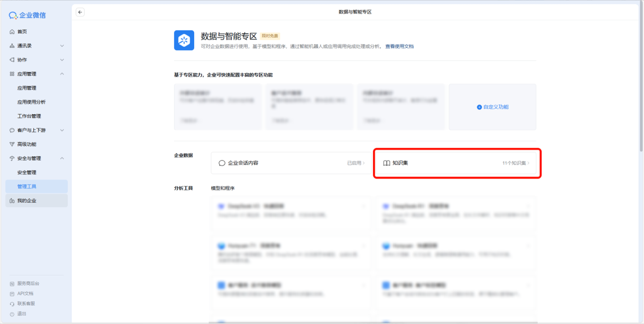Open the 知识集 card
The image size is (644, 324).
point(456,163)
